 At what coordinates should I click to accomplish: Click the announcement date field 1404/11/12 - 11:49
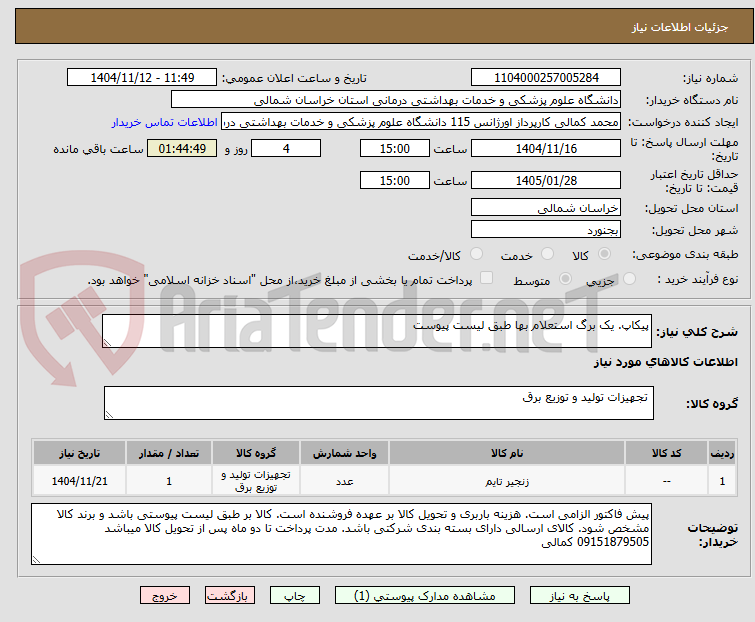pos(142,78)
